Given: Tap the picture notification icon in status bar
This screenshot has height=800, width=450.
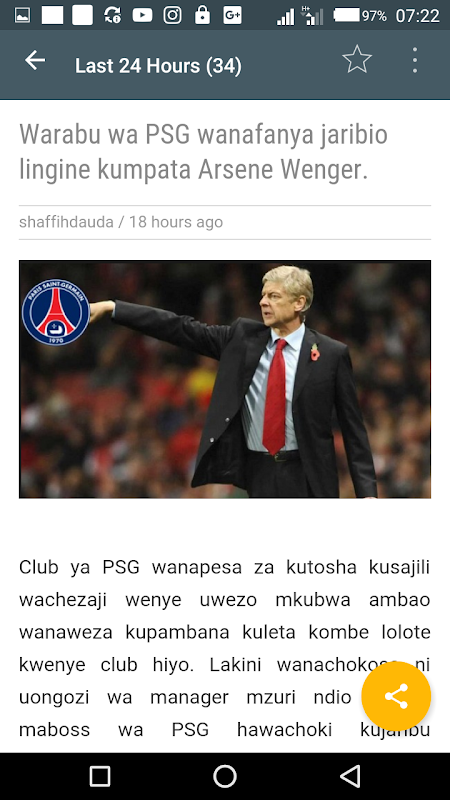Looking at the screenshot, I should click(22, 16).
